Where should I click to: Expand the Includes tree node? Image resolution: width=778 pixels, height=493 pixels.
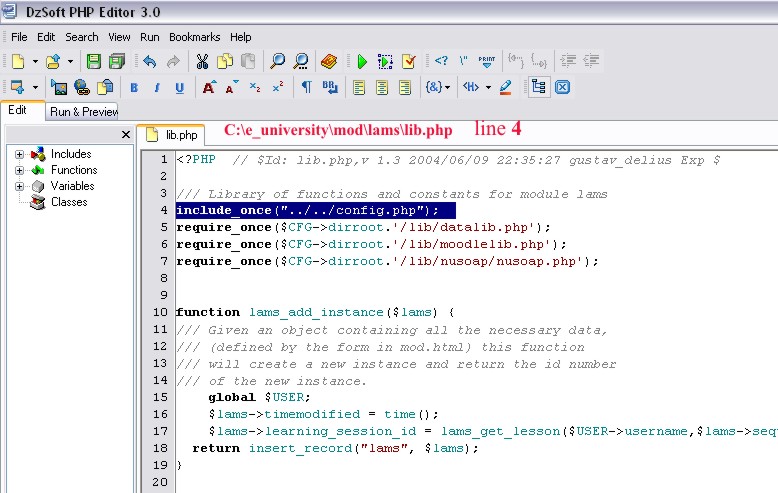(20, 154)
